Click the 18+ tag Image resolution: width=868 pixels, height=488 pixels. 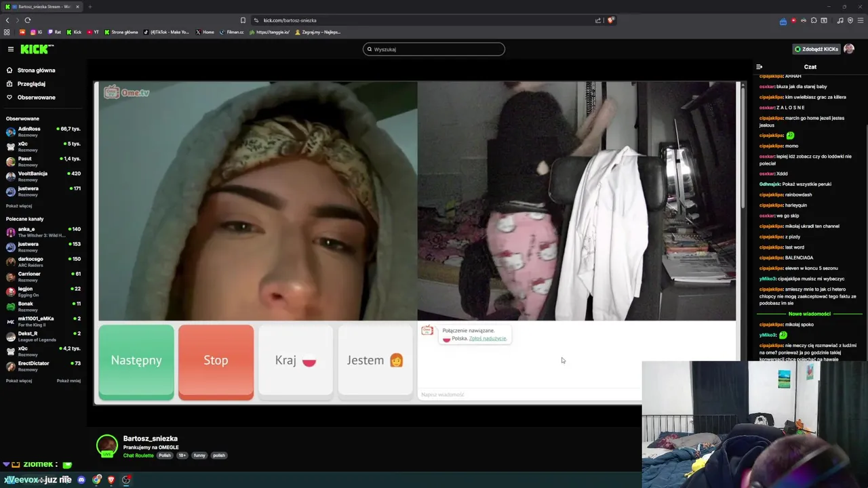click(182, 455)
